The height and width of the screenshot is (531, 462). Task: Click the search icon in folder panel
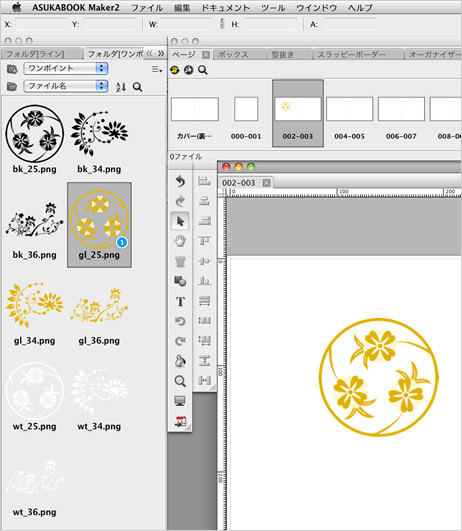point(138,87)
